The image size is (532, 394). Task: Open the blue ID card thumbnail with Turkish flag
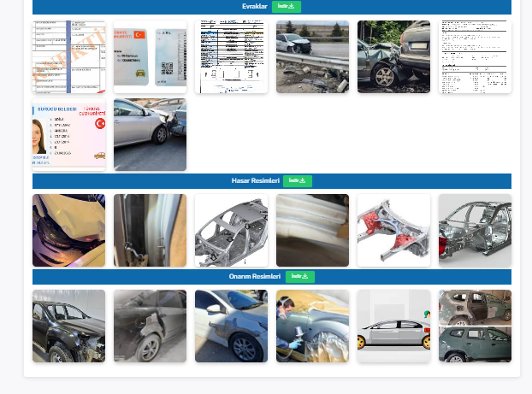click(x=150, y=56)
